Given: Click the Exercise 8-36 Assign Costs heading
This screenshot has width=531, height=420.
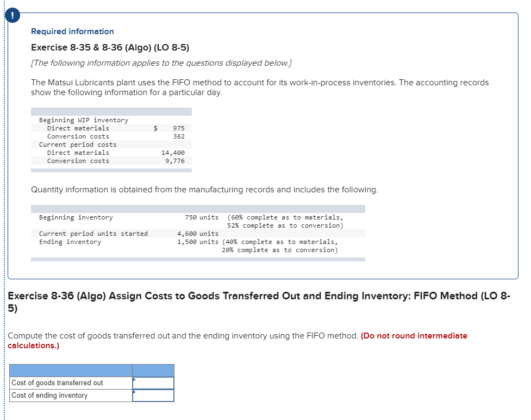Looking at the screenshot, I should [x=261, y=296].
